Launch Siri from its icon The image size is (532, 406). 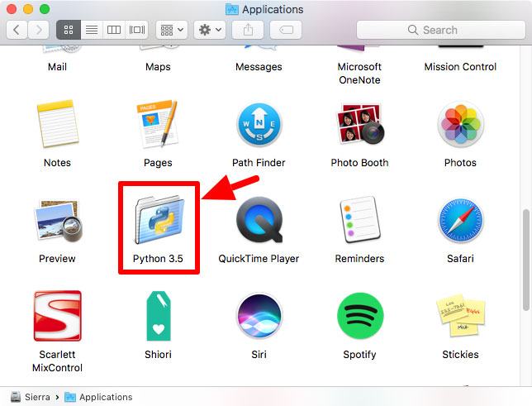(259, 316)
